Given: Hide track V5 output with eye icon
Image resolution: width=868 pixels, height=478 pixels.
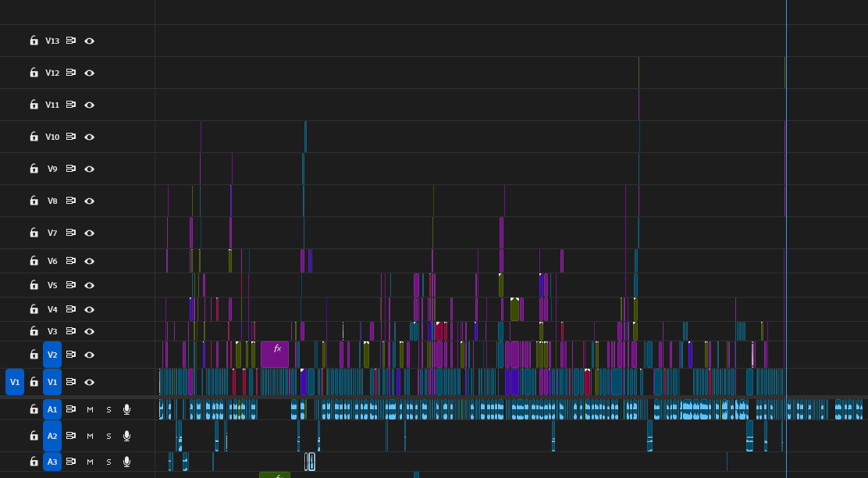Looking at the screenshot, I should [89, 285].
